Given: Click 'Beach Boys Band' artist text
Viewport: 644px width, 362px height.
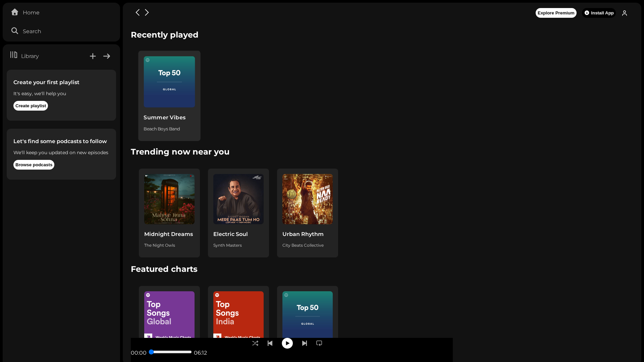Looking at the screenshot, I should pyautogui.click(x=162, y=129).
